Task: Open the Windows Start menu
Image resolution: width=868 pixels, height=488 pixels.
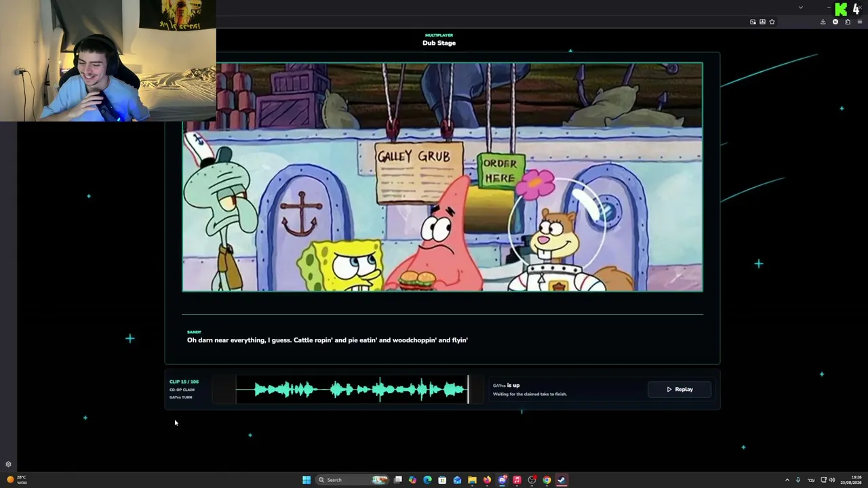Action: click(x=307, y=480)
